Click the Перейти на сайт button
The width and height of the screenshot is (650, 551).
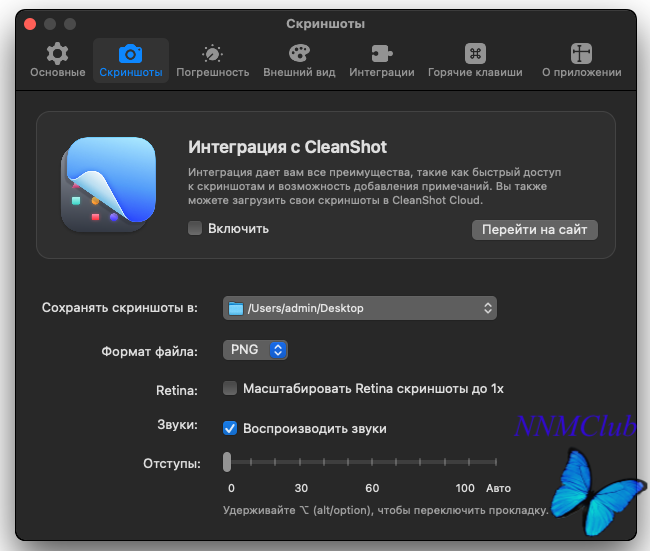535,230
